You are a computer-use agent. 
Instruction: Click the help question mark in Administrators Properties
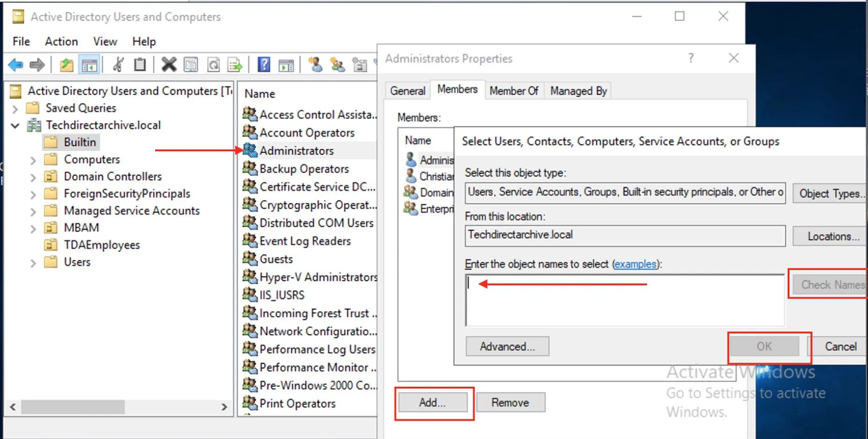coord(691,58)
